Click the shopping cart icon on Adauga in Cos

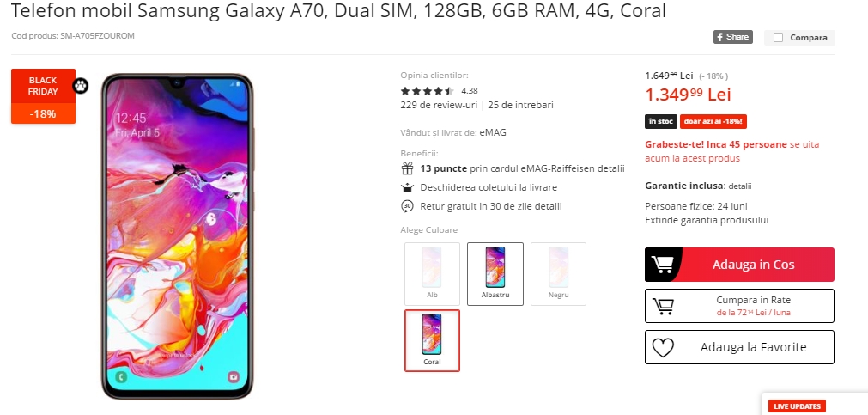pos(662,265)
